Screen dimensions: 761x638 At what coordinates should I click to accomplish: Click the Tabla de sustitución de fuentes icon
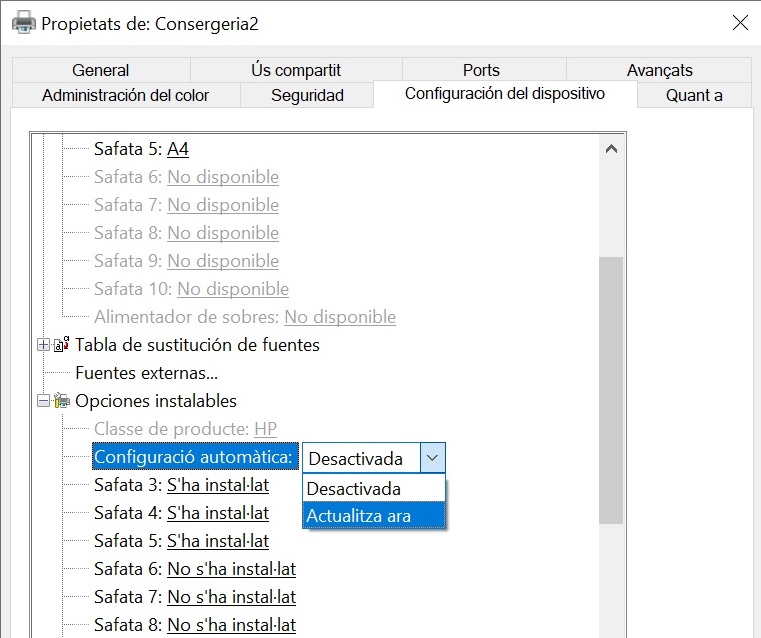point(61,345)
